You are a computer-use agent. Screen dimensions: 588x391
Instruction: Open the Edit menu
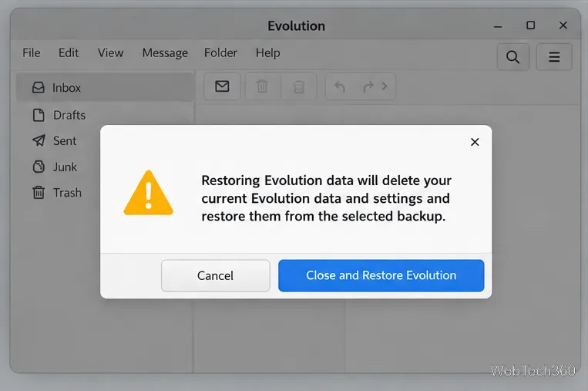click(x=69, y=53)
